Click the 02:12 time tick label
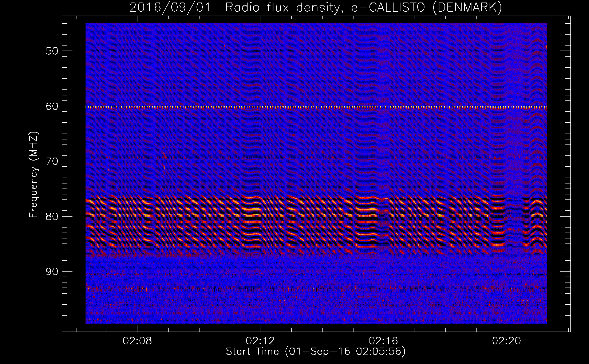Image resolution: width=589 pixels, height=364 pixels. coord(261,341)
